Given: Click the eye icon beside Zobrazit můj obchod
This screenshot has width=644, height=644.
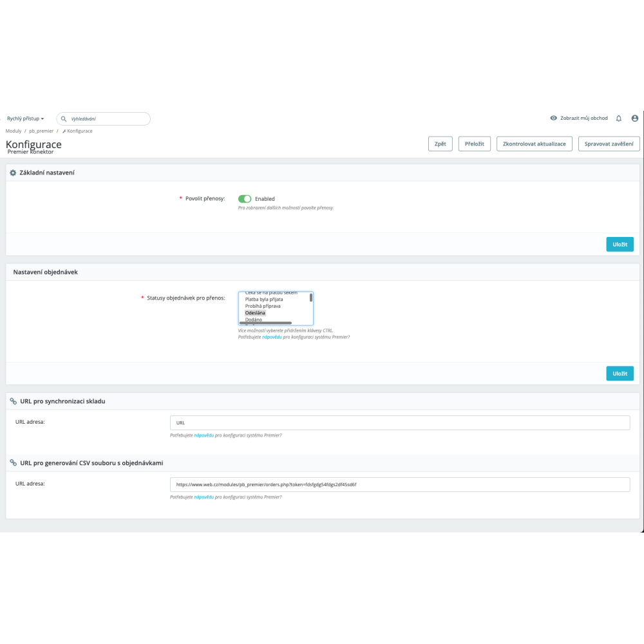Looking at the screenshot, I should click(x=554, y=118).
